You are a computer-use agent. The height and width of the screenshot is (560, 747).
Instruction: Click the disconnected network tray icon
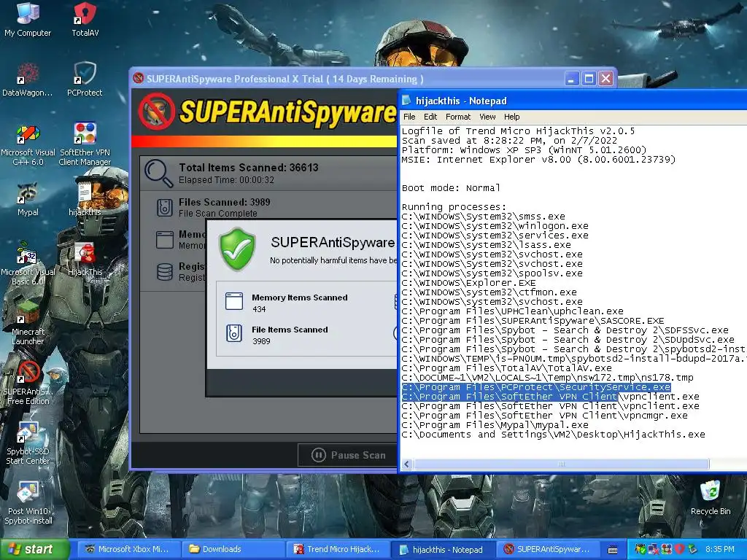pos(654,549)
